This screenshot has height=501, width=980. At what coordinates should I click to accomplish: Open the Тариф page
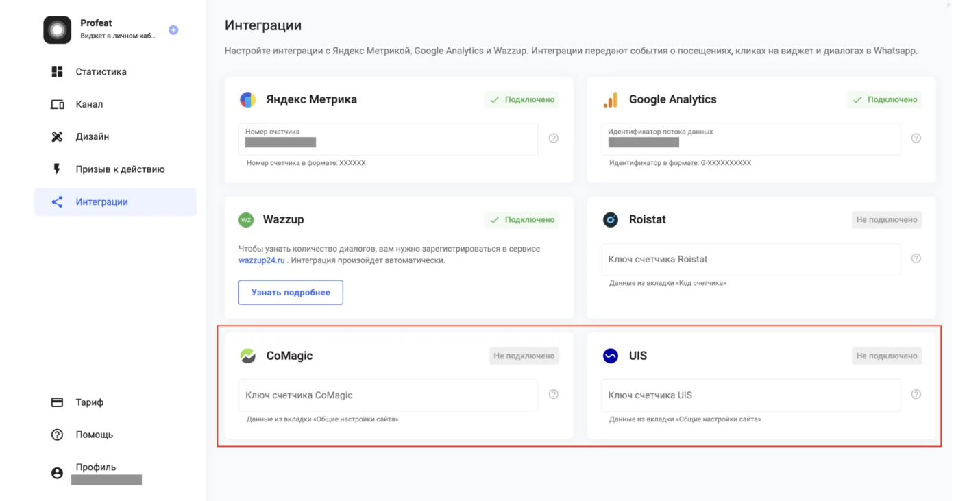(x=89, y=402)
